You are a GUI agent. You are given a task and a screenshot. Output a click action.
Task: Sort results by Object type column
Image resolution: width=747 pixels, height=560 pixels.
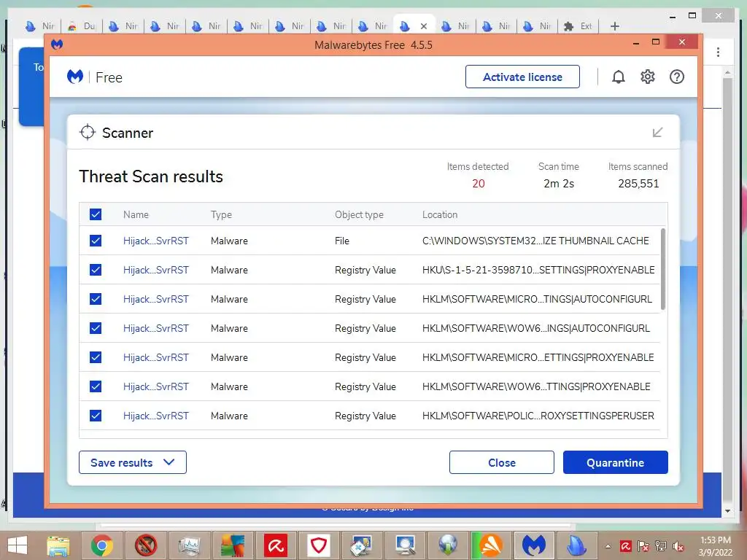(359, 214)
